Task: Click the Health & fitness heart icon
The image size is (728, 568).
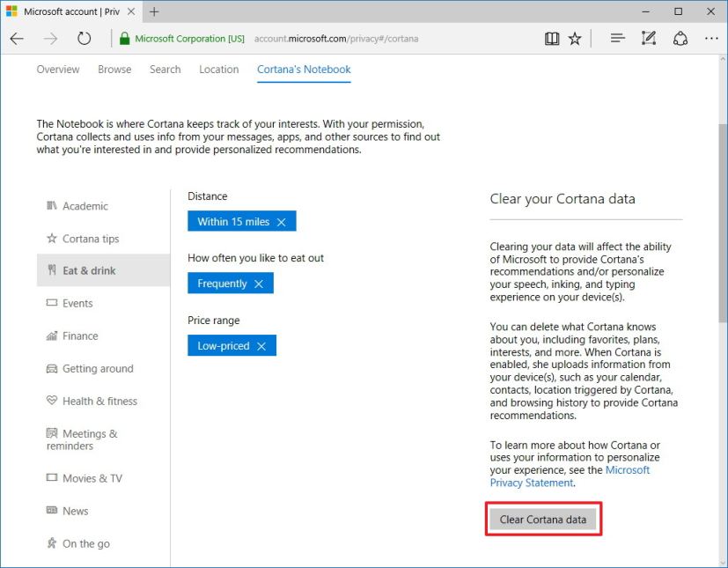Action: point(52,400)
